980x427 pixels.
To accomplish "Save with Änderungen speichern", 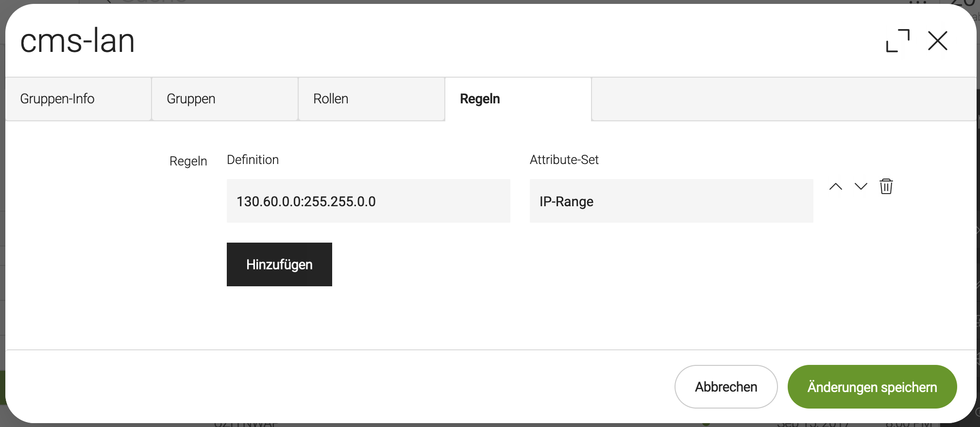I will 872,387.
